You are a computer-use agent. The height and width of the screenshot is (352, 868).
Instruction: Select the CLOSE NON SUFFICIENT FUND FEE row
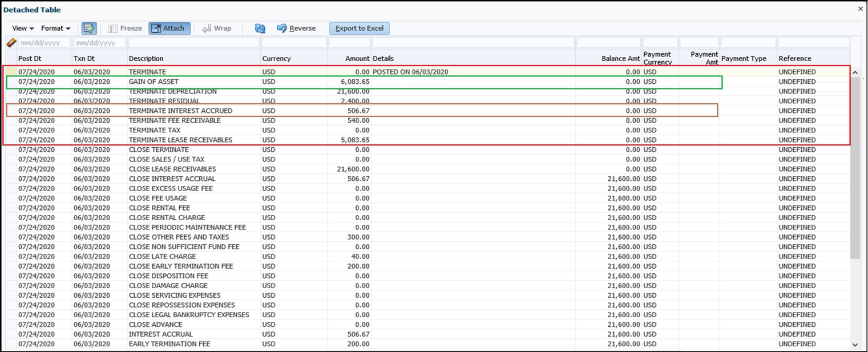pyautogui.click(x=427, y=246)
